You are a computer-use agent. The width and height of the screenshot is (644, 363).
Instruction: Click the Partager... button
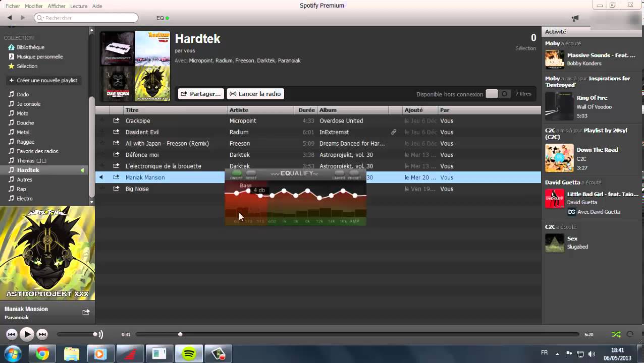point(201,94)
